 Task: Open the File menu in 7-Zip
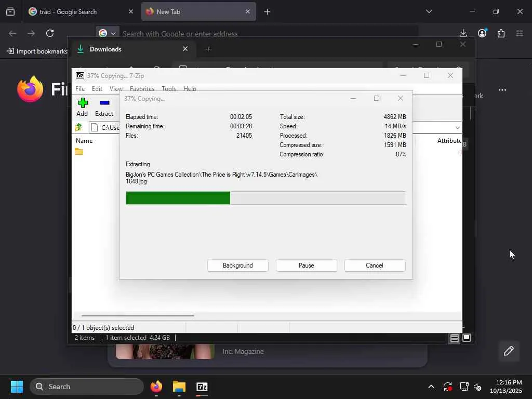[80, 88]
